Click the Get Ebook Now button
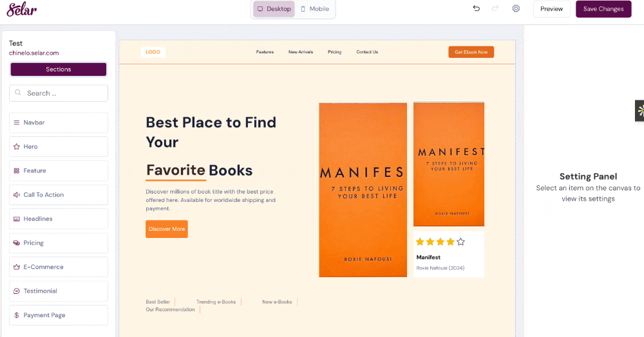644x337 pixels. click(x=471, y=52)
